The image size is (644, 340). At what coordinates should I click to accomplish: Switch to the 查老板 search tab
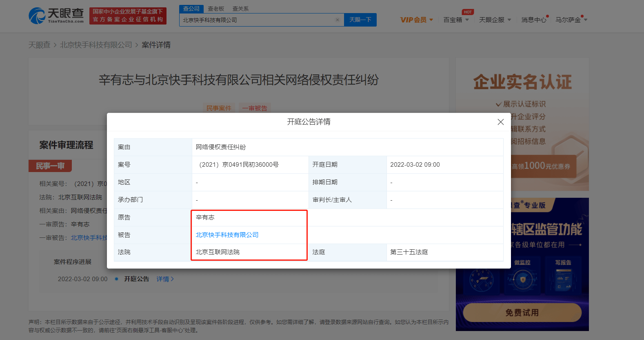pyautogui.click(x=216, y=9)
